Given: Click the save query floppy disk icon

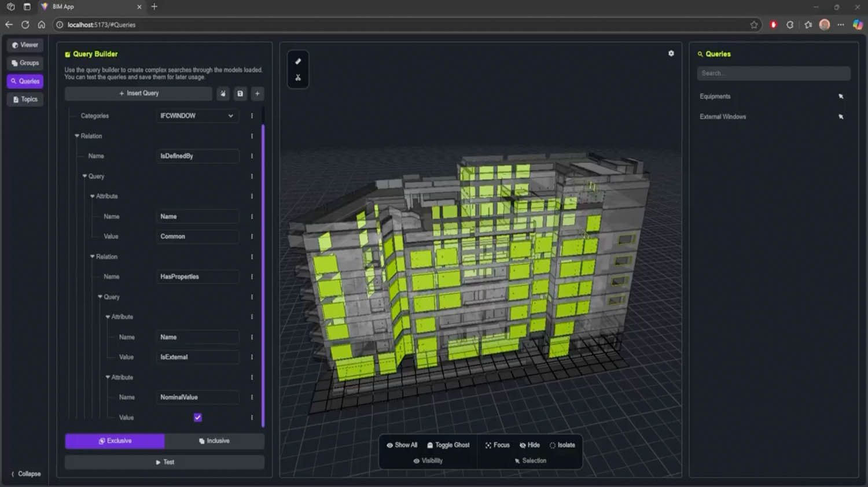Looking at the screenshot, I should (x=240, y=94).
